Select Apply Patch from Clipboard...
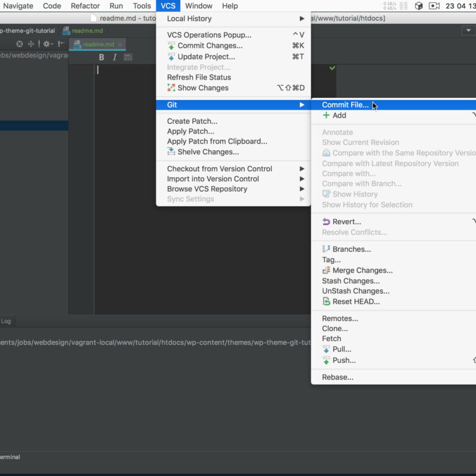 coord(233,141)
